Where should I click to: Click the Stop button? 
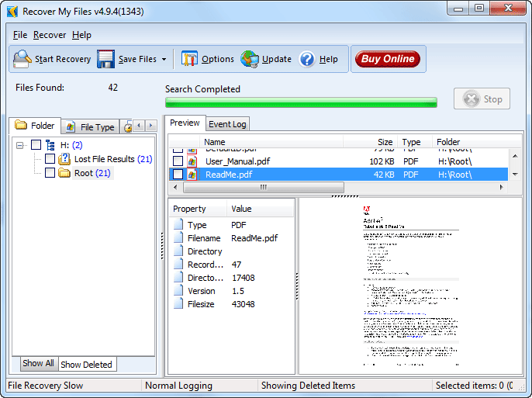click(482, 99)
